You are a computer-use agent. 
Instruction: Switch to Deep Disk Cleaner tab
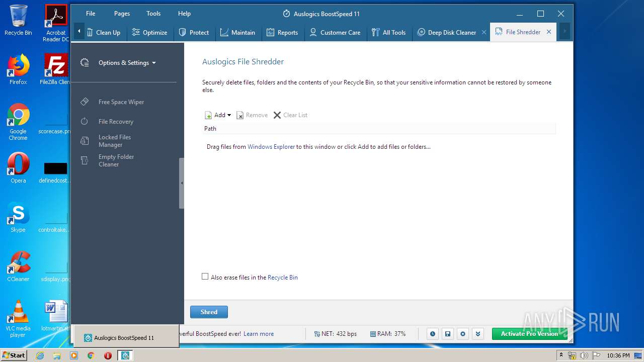(x=447, y=32)
